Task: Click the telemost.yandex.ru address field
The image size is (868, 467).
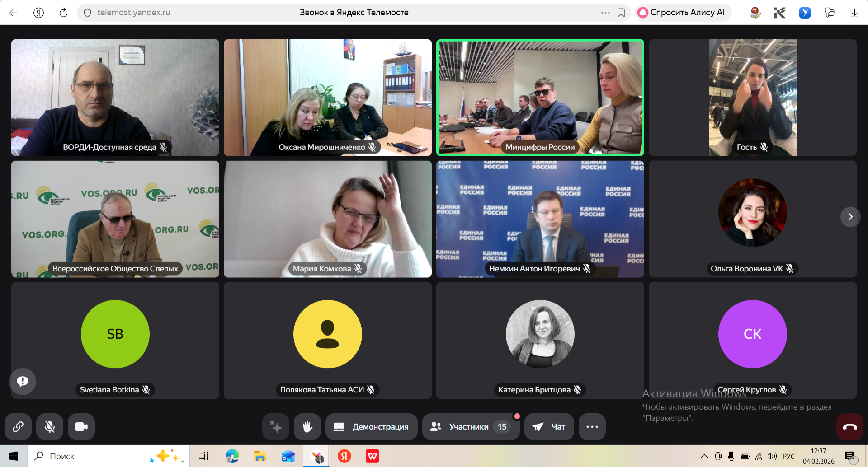Action: pyautogui.click(x=134, y=13)
